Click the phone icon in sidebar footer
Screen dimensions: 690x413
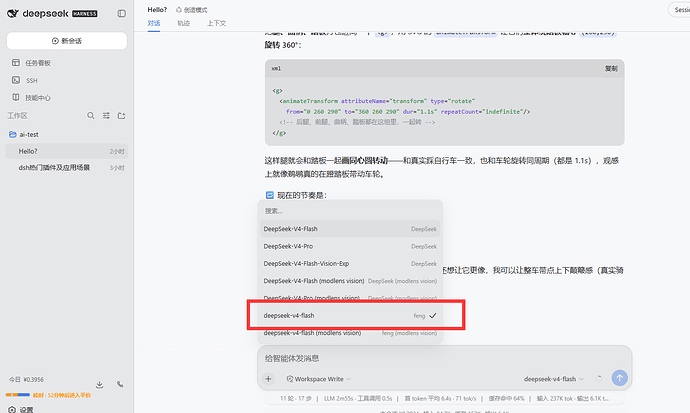click(120, 384)
